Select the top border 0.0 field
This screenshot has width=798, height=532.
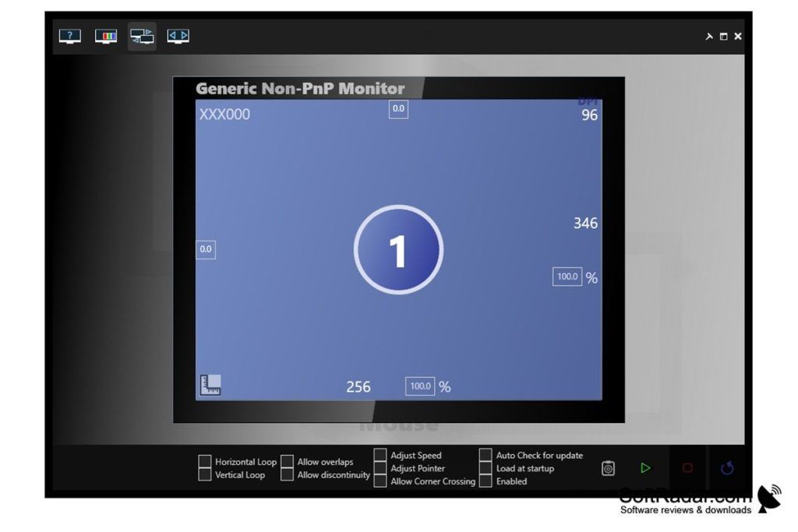pos(398,109)
